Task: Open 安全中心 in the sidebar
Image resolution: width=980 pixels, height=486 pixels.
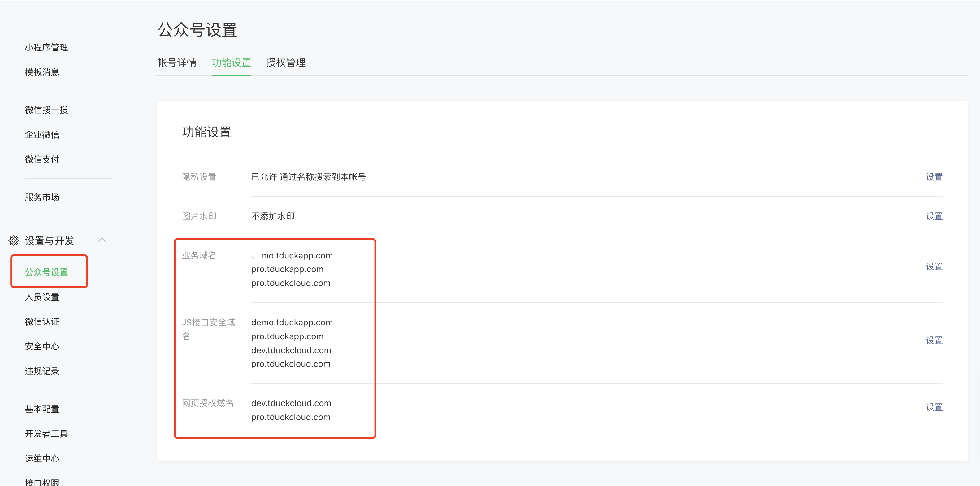Action: coord(42,346)
